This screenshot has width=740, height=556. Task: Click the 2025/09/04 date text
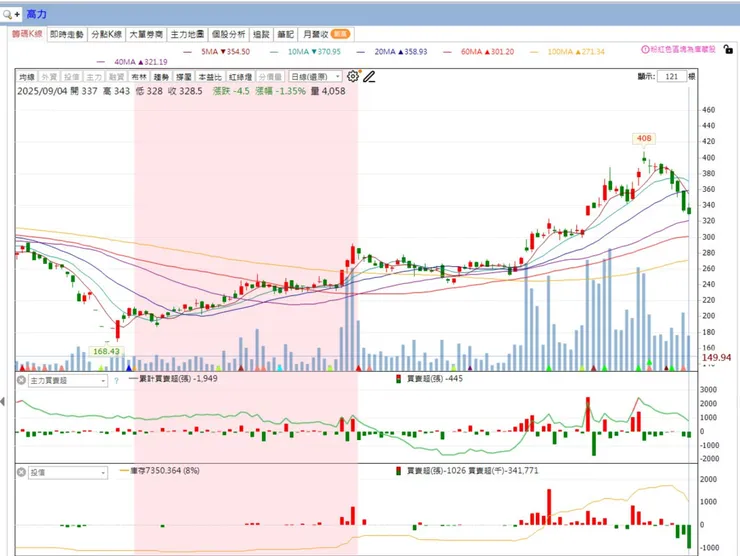(x=42, y=91)
